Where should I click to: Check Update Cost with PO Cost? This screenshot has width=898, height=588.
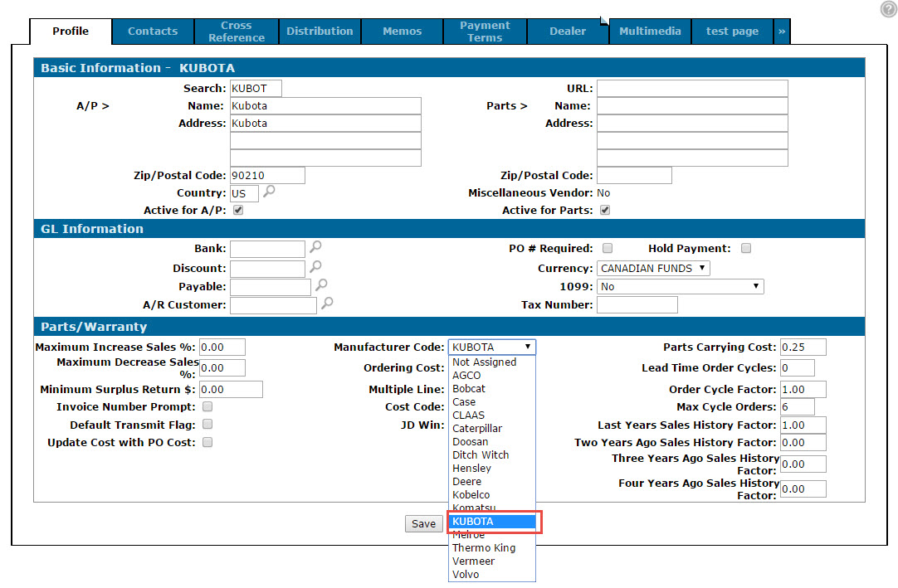pyautogui.click(x=207, y=442)
